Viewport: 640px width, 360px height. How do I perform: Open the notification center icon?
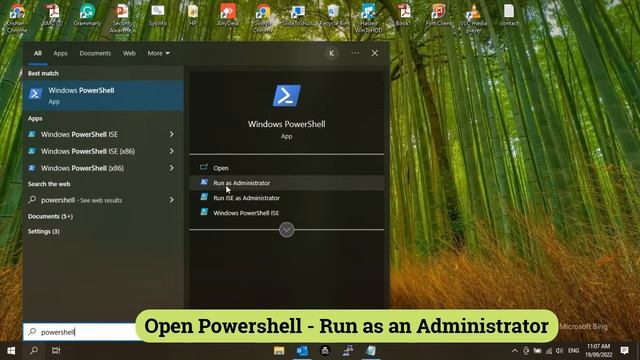click(x=624, y=351)
